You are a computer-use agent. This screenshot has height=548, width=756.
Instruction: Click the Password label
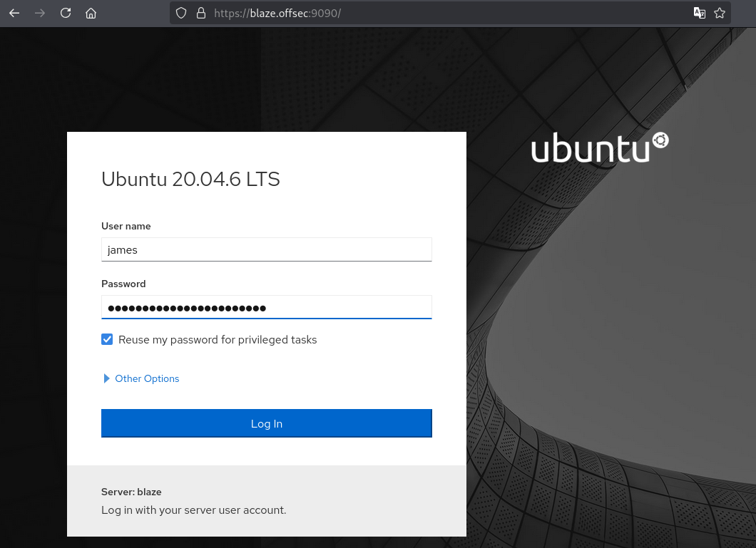123,284
